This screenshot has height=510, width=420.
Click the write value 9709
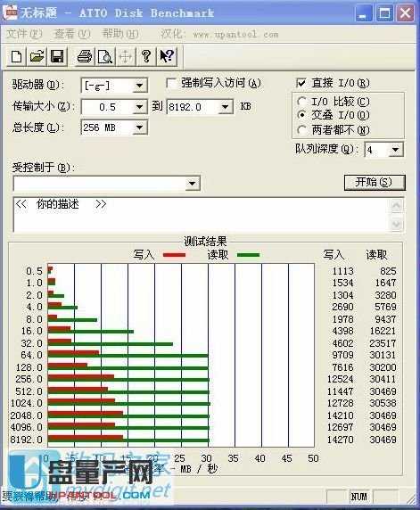pos(343,355)
